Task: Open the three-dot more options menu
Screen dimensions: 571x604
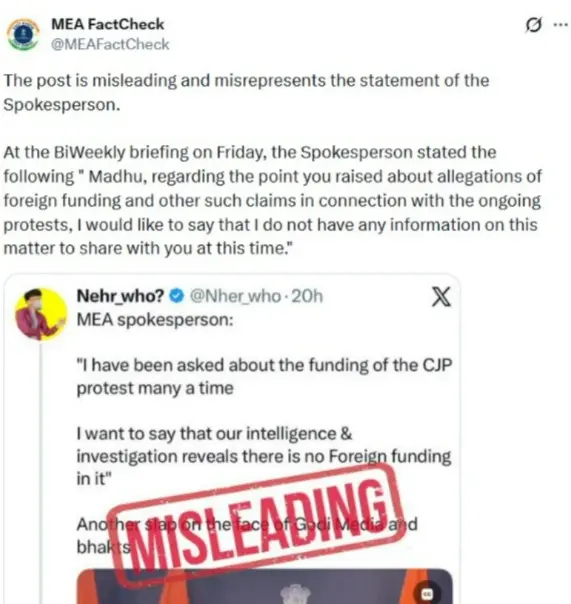Action: (x=560, y=25)
